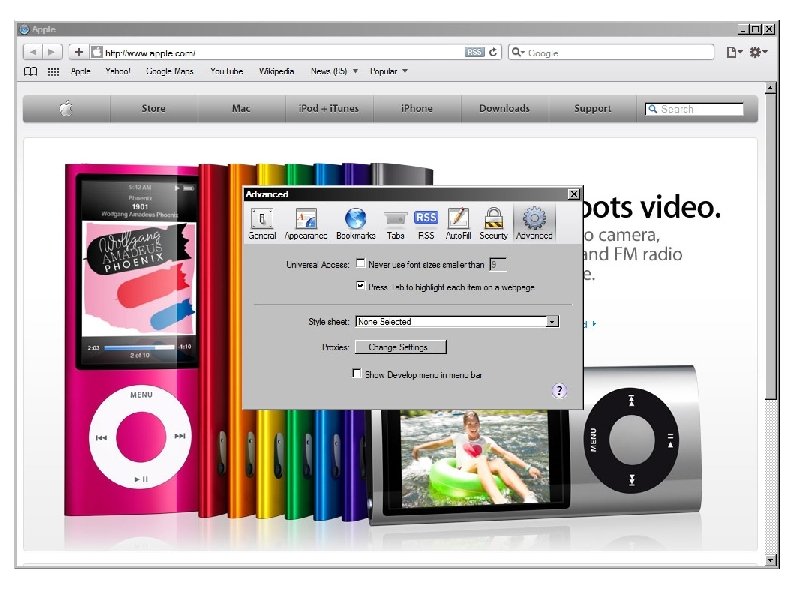Click the help question mark button
Screen dimensions: 794x595
click(559, 390)
